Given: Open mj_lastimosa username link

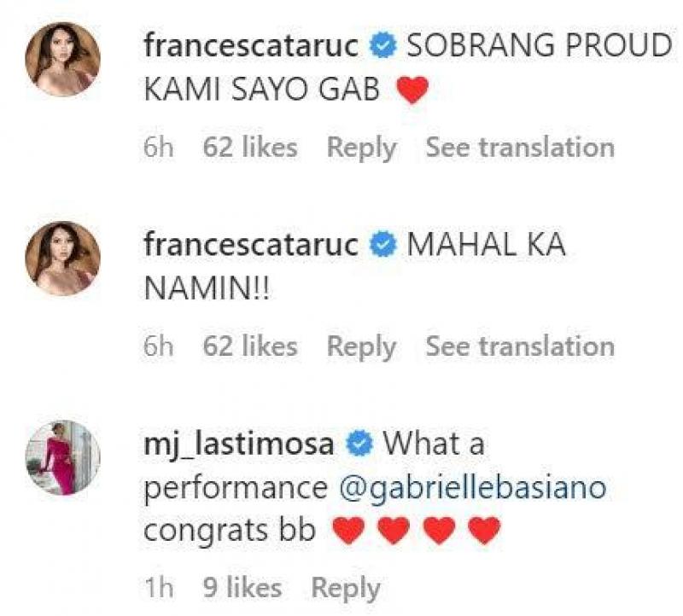Looking at the screenshot, I should 242,445.
